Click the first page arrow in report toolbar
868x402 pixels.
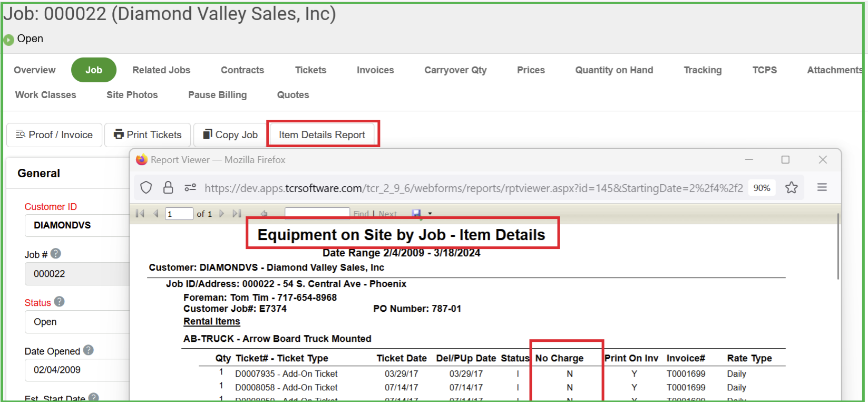[140, 214]
